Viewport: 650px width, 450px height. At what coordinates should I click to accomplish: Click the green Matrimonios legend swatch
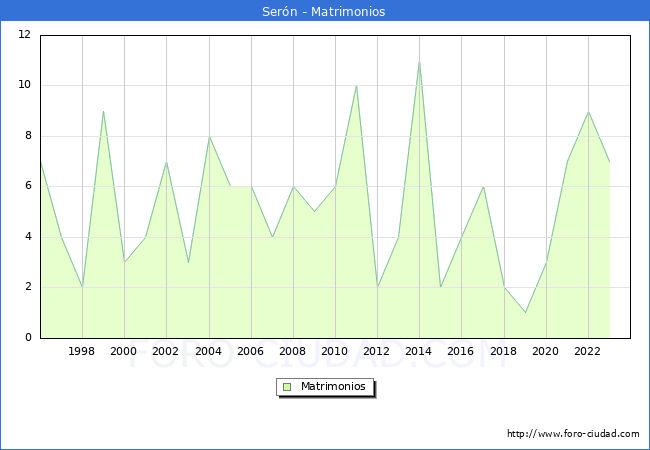pyautogui.click(x=286, y=387)
